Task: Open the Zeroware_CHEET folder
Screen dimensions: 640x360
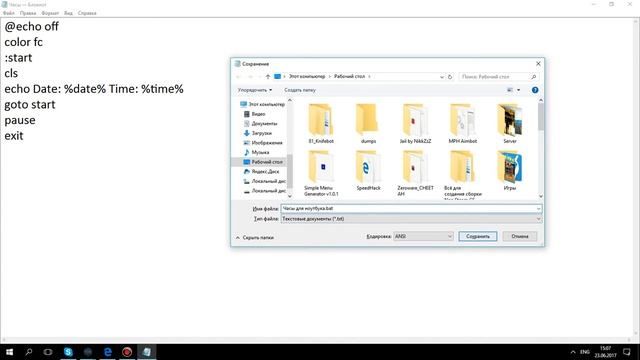Action: point(415,173)
